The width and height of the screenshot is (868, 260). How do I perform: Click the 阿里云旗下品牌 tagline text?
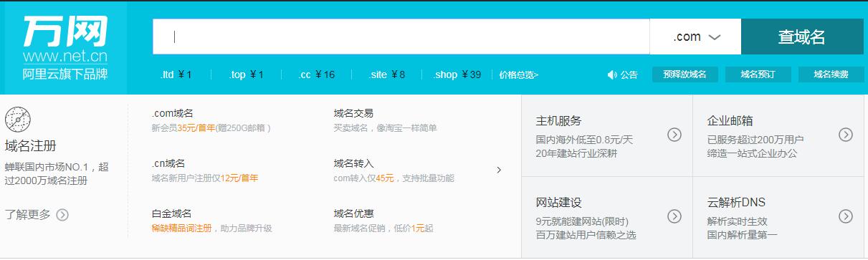65,74
